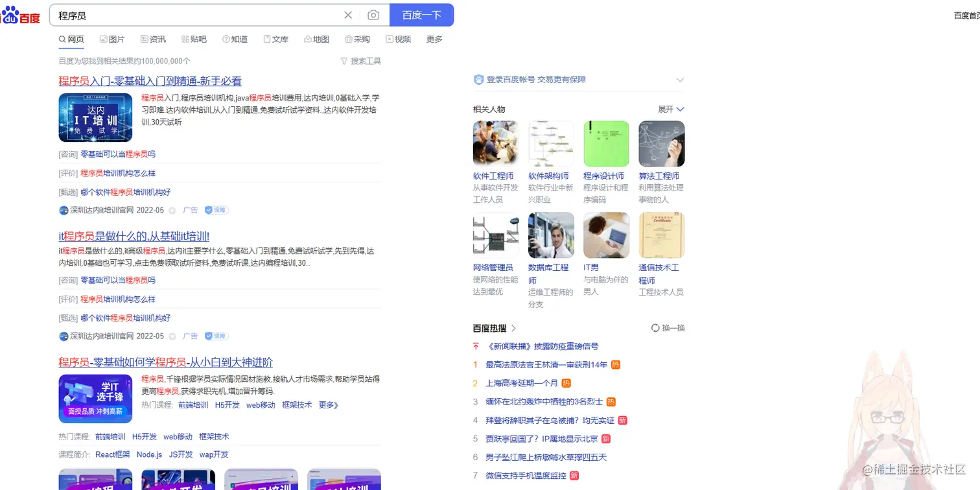Click the red rank icon atop hot search list
Screen dimensions: 980x490
pos(475,346)
